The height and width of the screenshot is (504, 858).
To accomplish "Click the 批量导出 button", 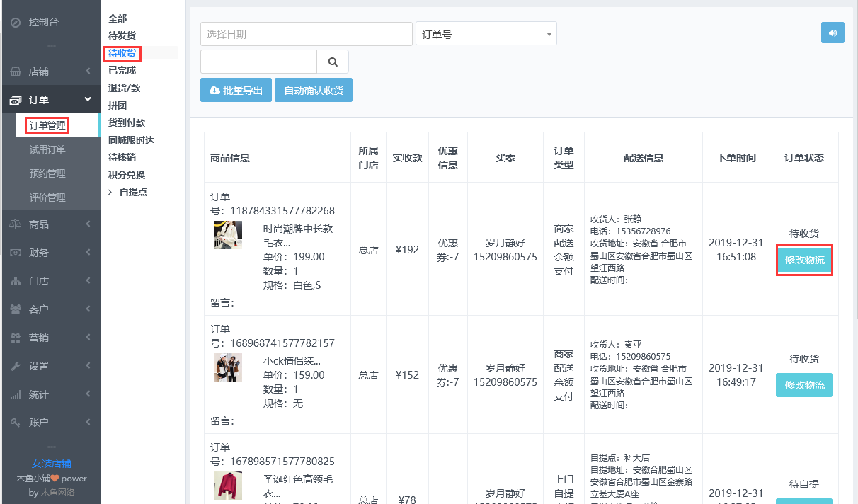I will tap(236, 91).
